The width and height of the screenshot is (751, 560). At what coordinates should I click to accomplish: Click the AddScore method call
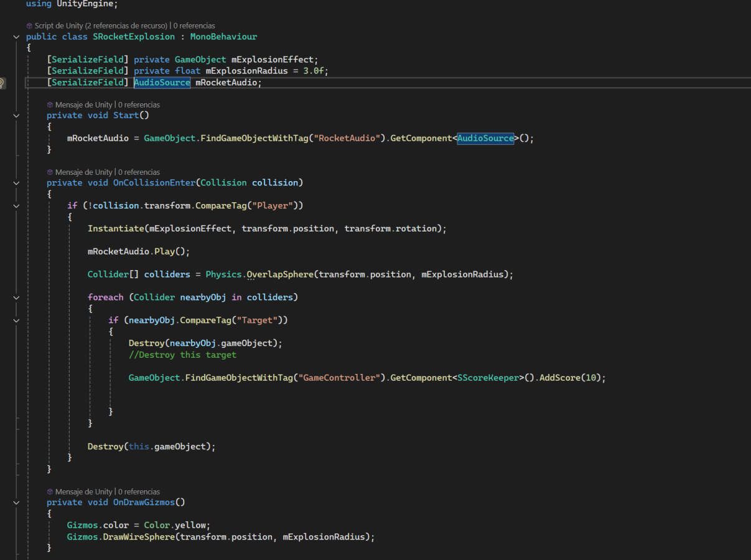[x=561, y=378]
